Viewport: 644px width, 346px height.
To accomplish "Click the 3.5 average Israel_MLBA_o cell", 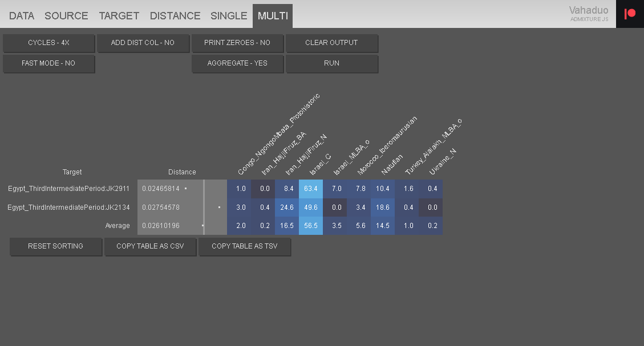I will (x=335, y=226).
